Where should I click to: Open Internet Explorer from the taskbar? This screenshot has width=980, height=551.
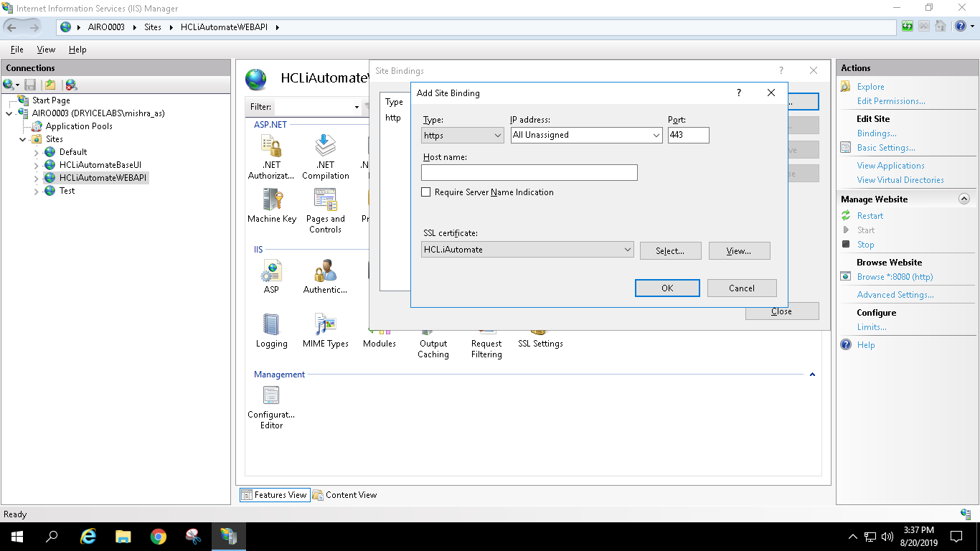pyautogui.click(x=88, y=536)
